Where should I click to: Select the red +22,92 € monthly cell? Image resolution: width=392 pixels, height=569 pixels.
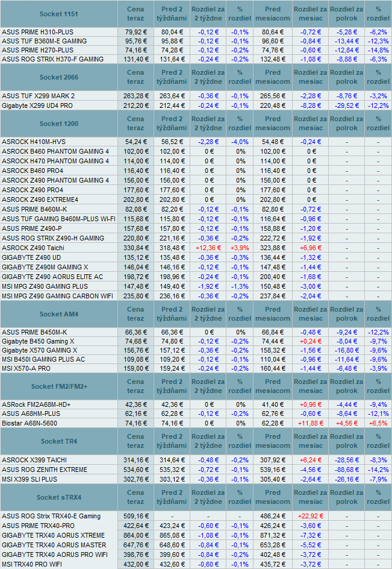pyautogui.click(x=311, y=516)
